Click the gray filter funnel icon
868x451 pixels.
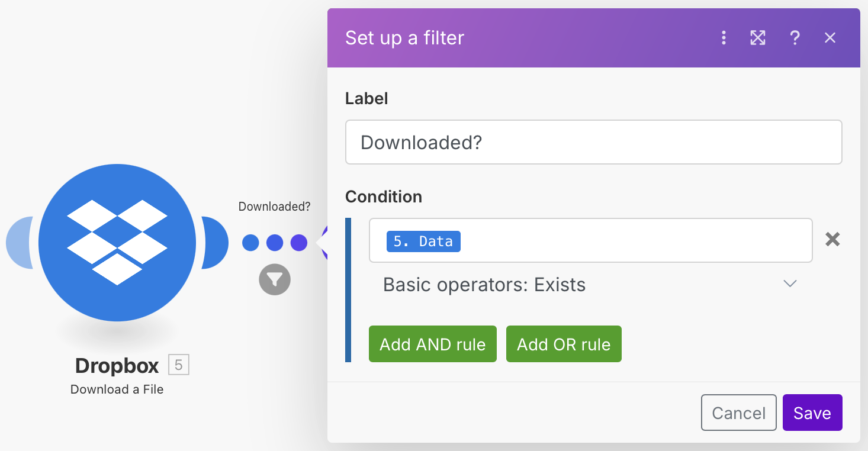(275, 279)
